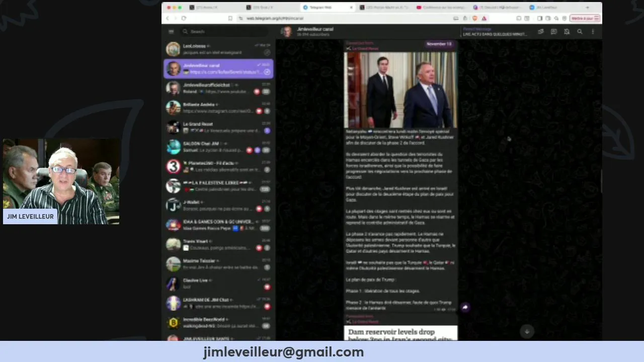The image size is (644, 362).
Task: Click the channel avatar in the header
Action: coord(286,32)
